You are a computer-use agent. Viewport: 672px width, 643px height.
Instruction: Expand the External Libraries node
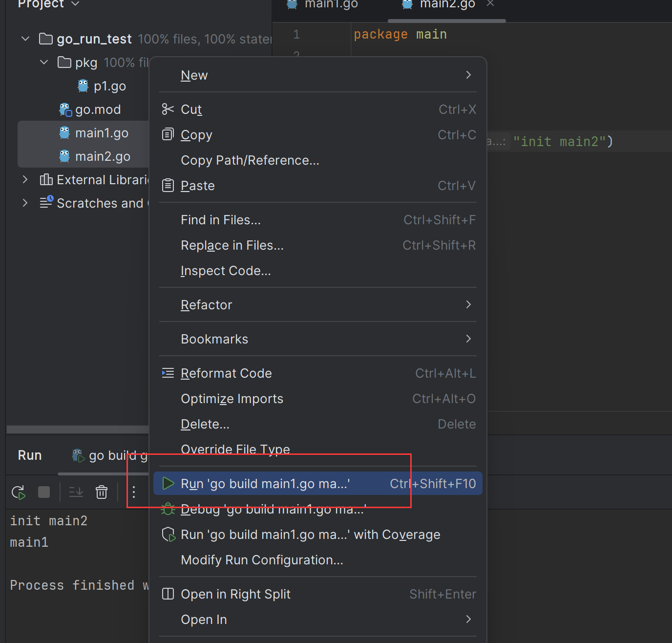pyautogui.click(x=25, y=180)
